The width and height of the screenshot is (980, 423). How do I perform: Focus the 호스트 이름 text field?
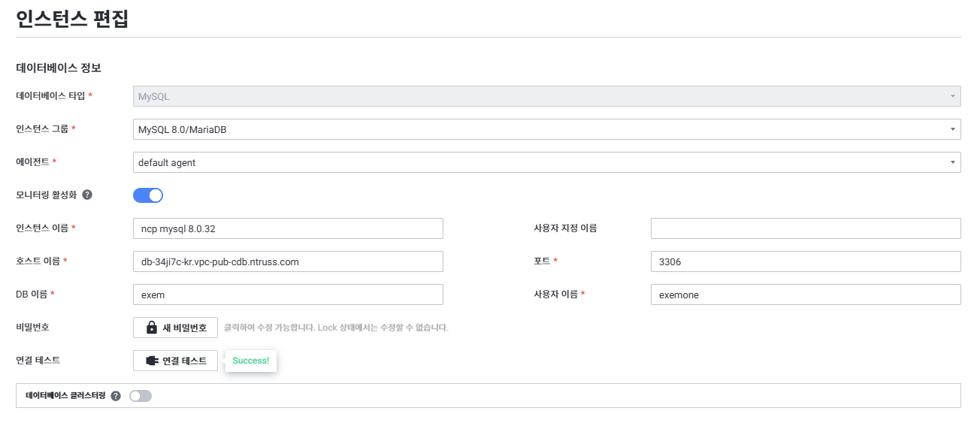click(288, 261)
